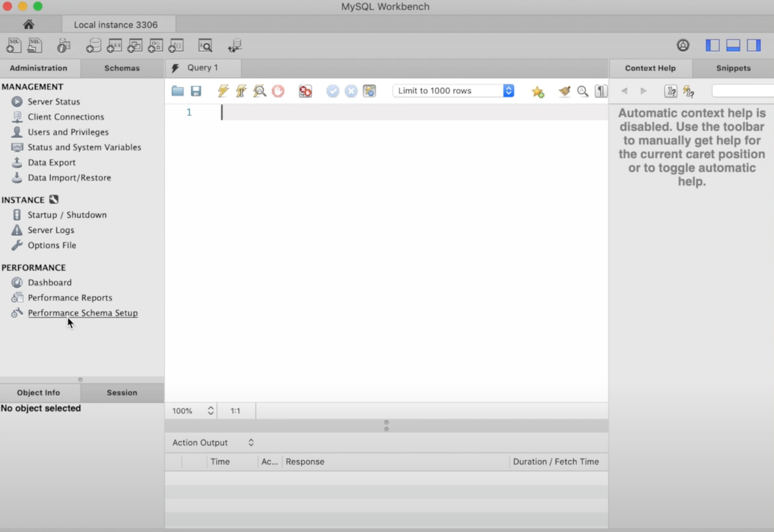
Task: Toggle continue-on-error execution mode
Action: tap(305, 91)
